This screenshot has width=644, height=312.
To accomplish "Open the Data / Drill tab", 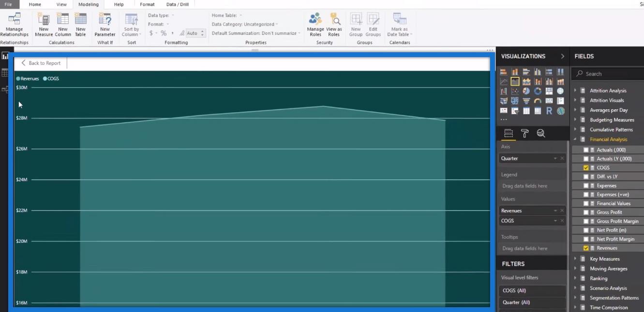I will pyautogui.click(x=177, y=4).
